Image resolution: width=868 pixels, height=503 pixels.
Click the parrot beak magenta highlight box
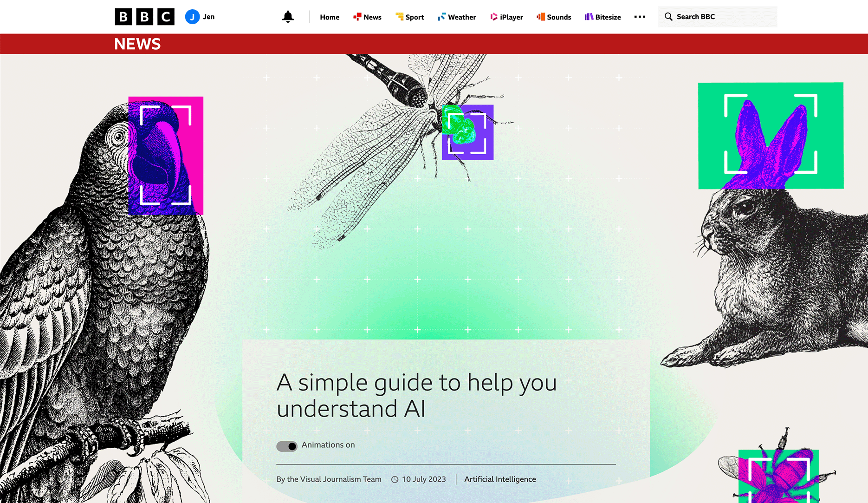(166, 156)
